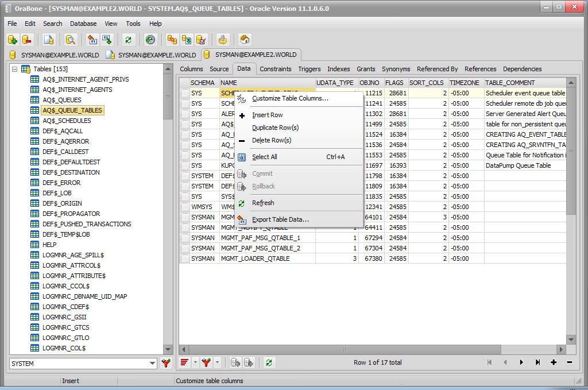Screen dimensions: 588x390
Task: Open the data filter dropdown arrow
Action: click(x=217, y=362)
